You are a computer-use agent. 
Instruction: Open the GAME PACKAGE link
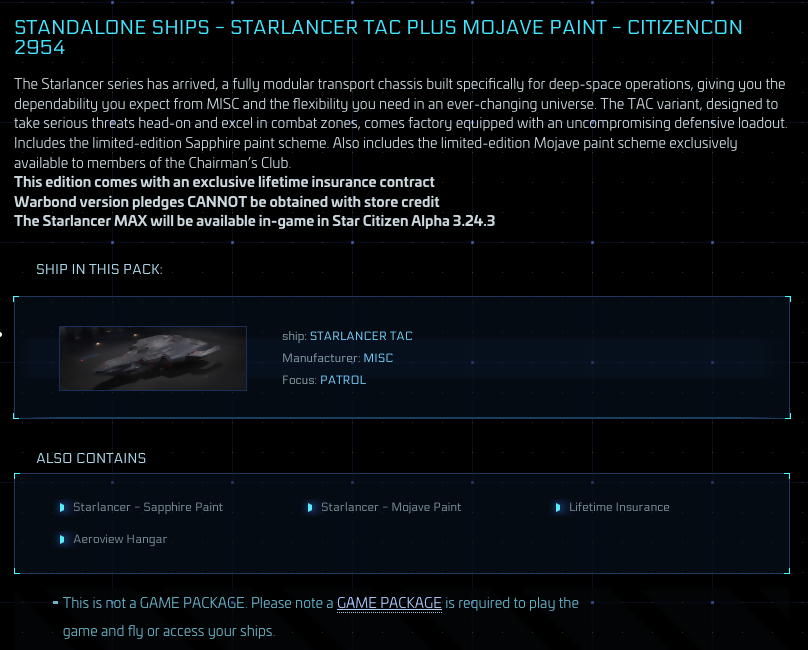point(389,603)
